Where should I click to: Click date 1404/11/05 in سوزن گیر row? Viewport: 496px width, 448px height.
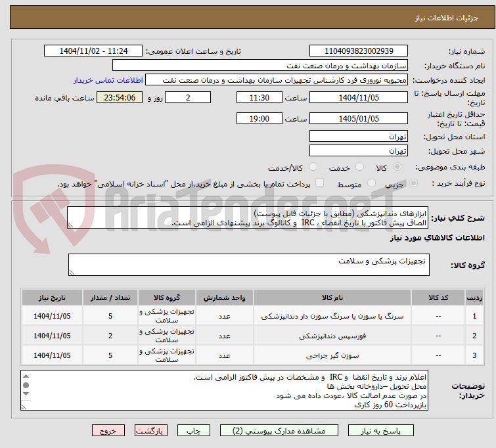[x=52, y=355]
